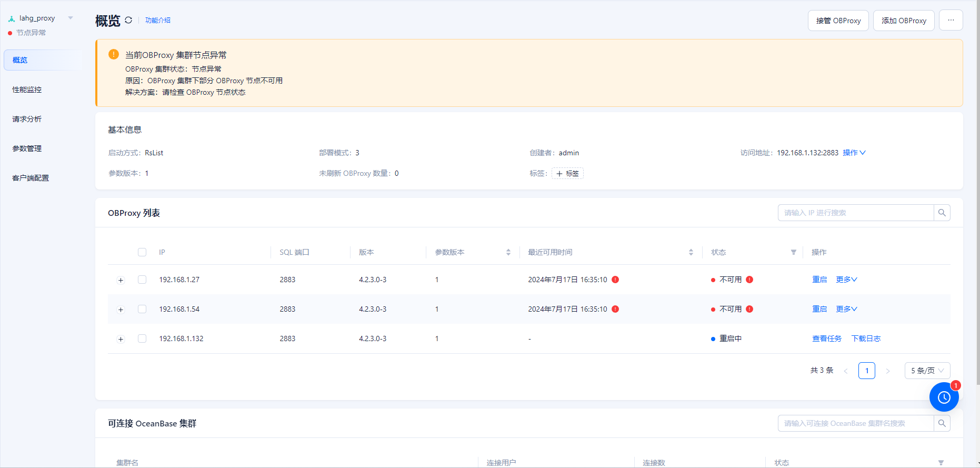Image resolution: width=980 pixels, height=468 pixels.
Task: Select 概览 in the sidebar
Action: 42,60
